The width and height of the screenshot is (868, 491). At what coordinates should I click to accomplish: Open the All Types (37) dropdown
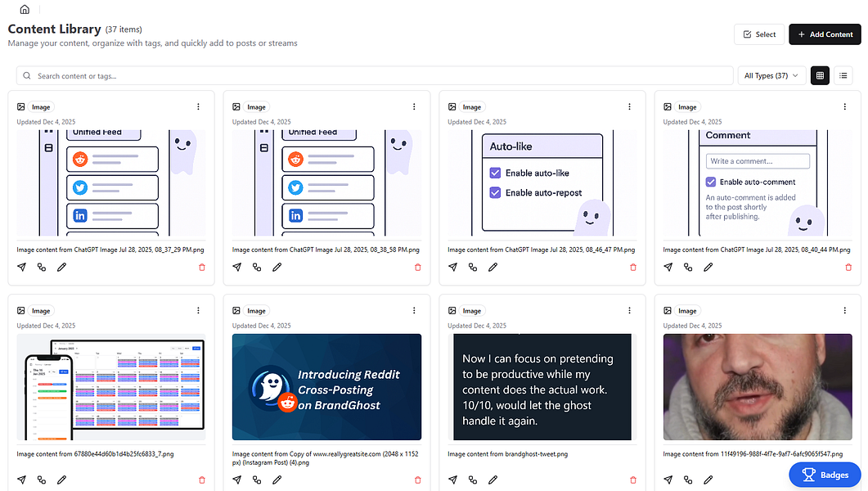[x=771, y=76]
